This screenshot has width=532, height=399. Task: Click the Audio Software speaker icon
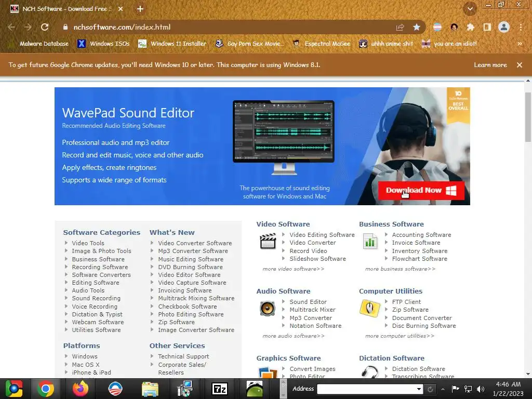pyautogui.click(x=268, y=309)
